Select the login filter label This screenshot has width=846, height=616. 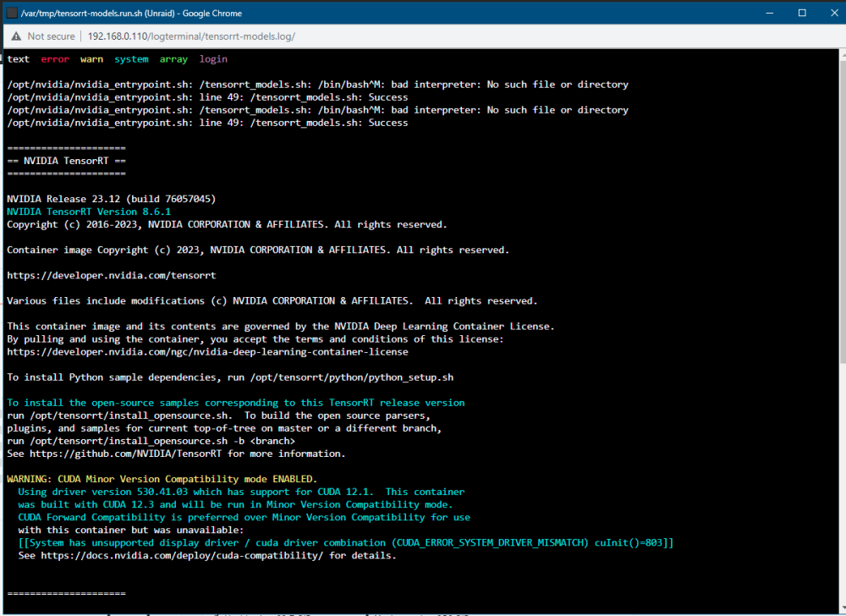click(x=213, y=59)
